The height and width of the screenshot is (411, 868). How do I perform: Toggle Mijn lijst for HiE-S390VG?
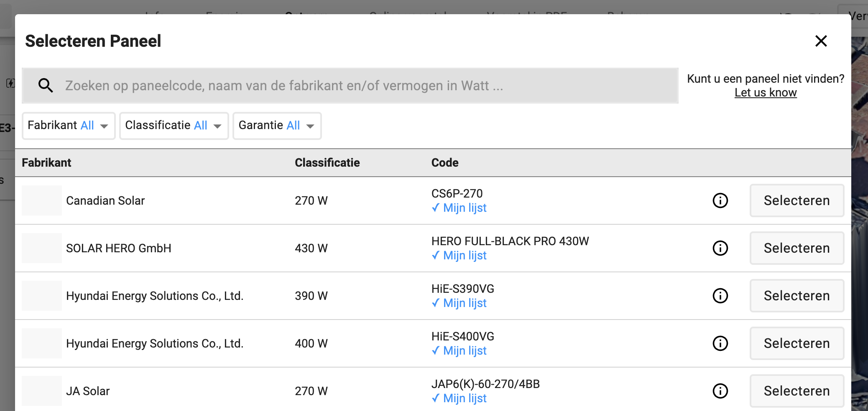tap(460, 303)
